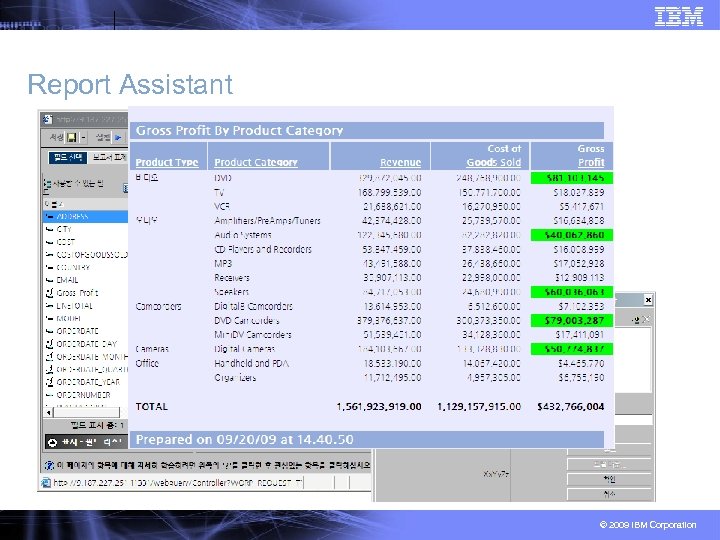Switch to the second tab in left panel

pyautogui.click(x=108, y=158)
